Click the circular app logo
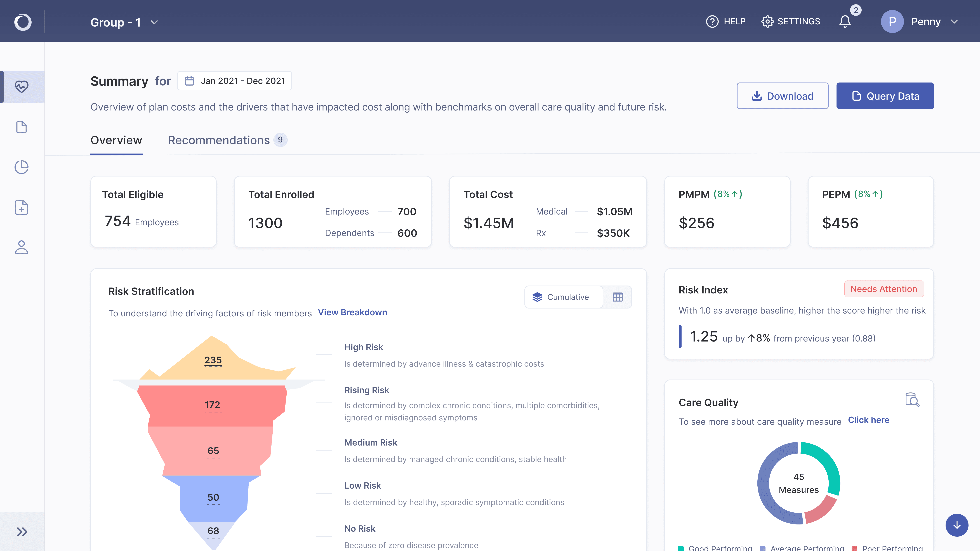The height and width of the screenshot is (551, 980). [x=22, y=22]
